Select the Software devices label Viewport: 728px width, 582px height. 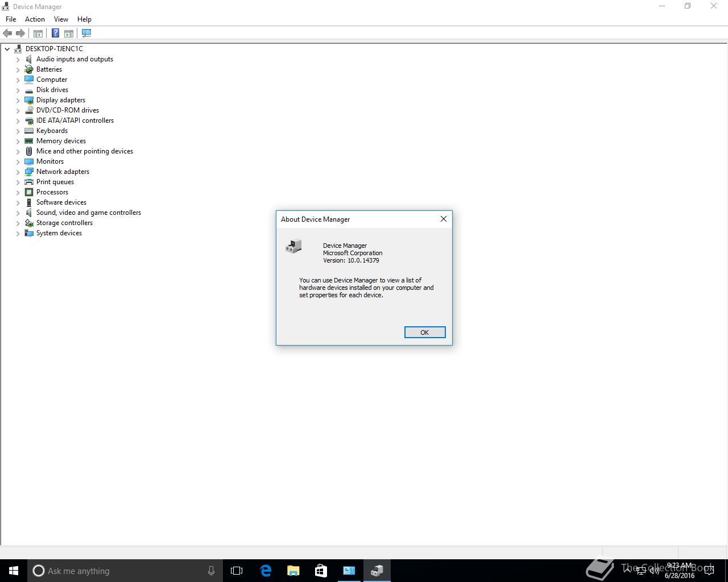61,202
